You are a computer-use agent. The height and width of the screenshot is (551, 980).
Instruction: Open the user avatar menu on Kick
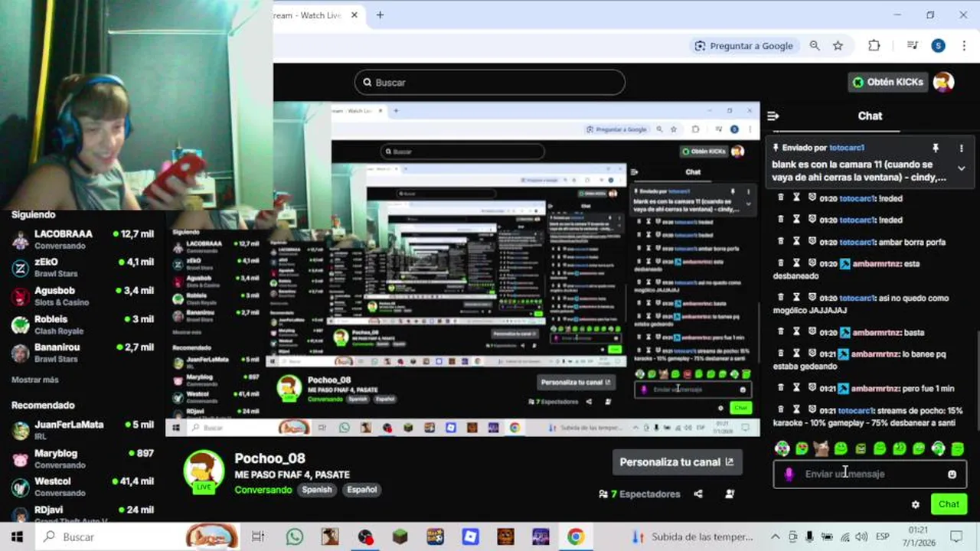(x=943, y=82)
